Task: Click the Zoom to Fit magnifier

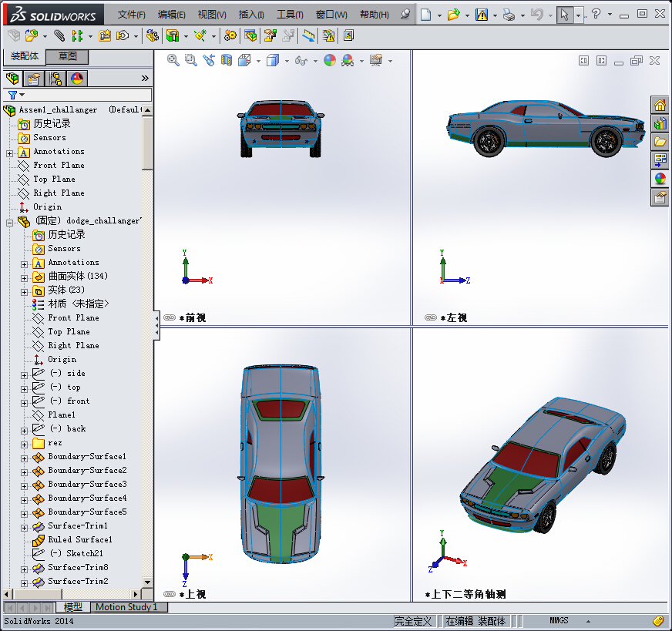Action: [173, 60]
